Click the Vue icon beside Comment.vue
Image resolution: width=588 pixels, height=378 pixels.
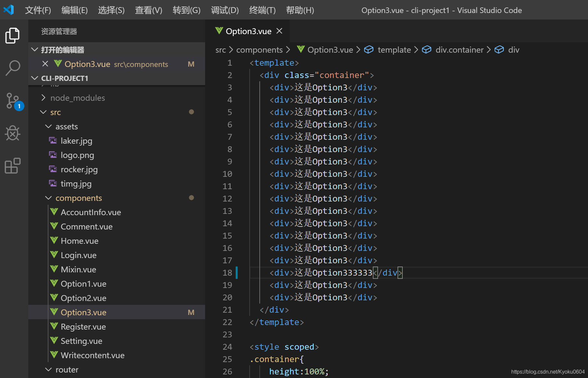tap(54, 226)
